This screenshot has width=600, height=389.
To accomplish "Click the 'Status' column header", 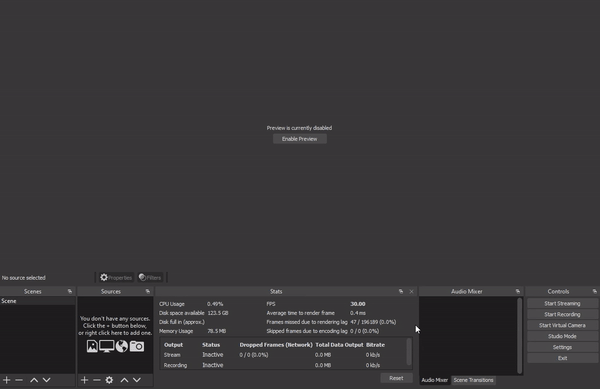I will (211, 345).
